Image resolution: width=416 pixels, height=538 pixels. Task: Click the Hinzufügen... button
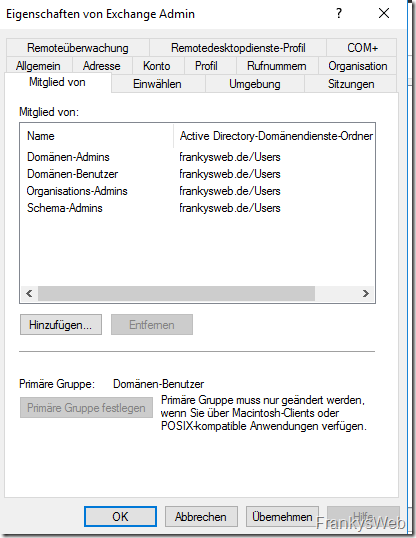pyautogui.click(x=61, y=325)
